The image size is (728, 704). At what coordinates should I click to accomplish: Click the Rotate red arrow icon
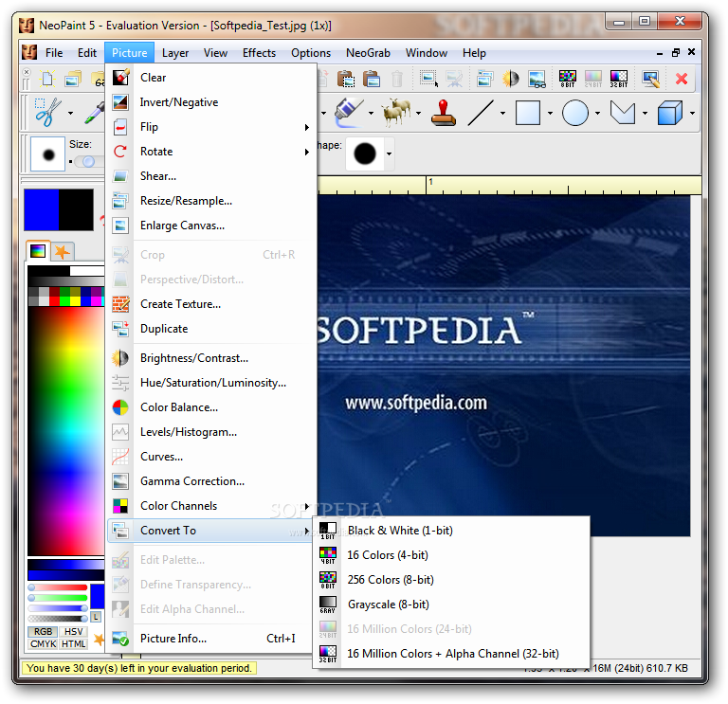tap(120, 152)
